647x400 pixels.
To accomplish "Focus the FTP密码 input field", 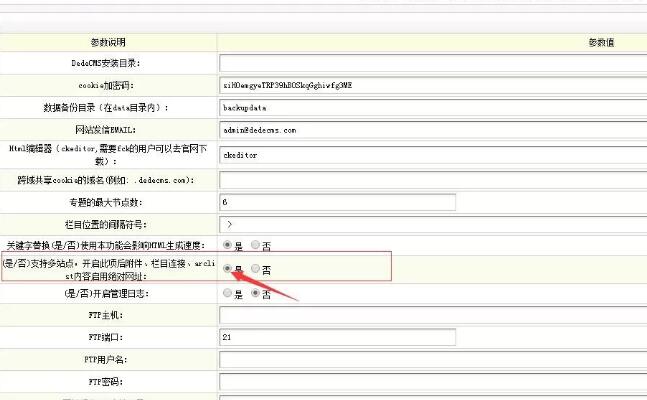I will coord(433,382).
